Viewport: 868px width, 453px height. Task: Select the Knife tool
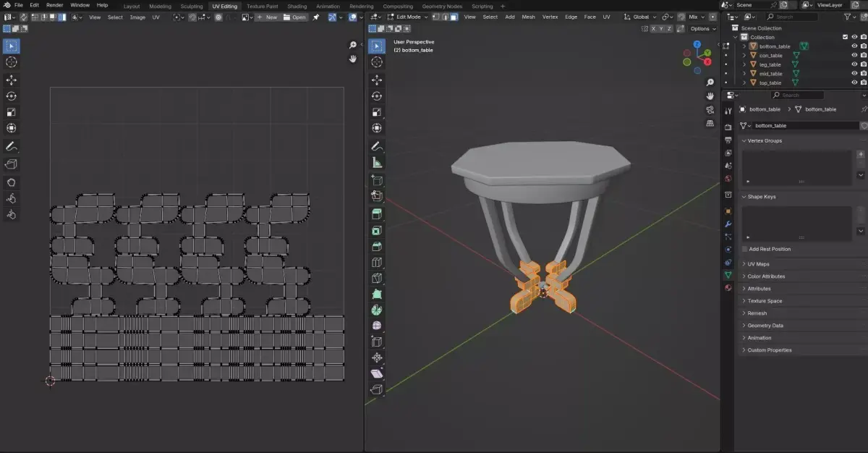point(377,279)
